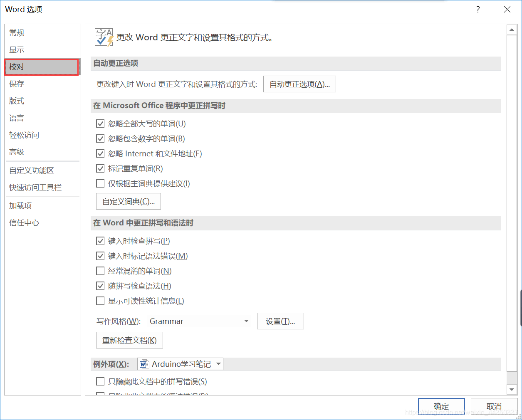Show the 高级 options category
This screenshot has height=420, width=522.
[x=42, y=152]
